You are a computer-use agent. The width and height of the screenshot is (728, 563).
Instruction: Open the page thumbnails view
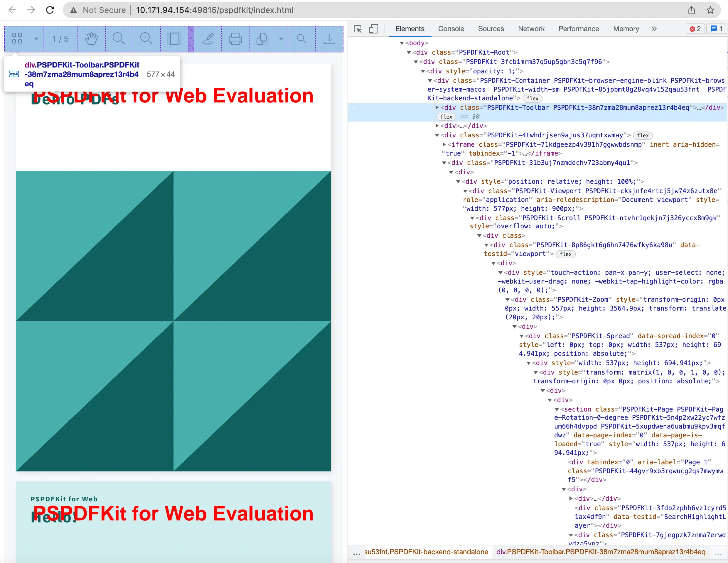tap(17, 39)
